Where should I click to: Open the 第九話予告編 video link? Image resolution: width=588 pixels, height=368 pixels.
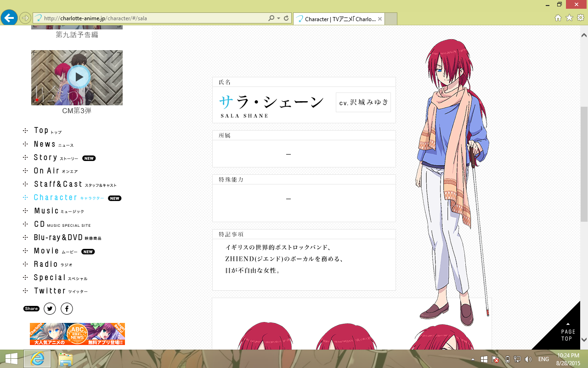pos(77,34)
